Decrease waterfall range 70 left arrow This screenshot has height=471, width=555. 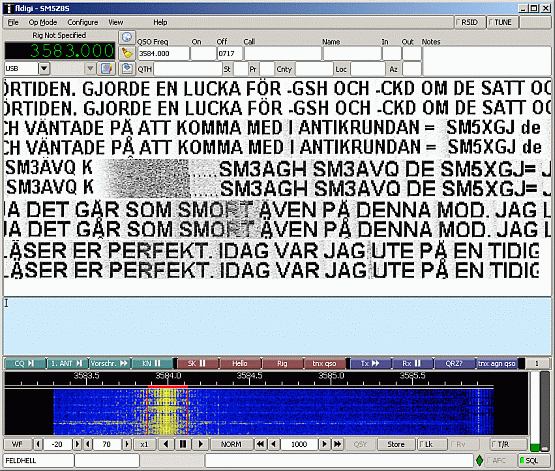point(88,444)
